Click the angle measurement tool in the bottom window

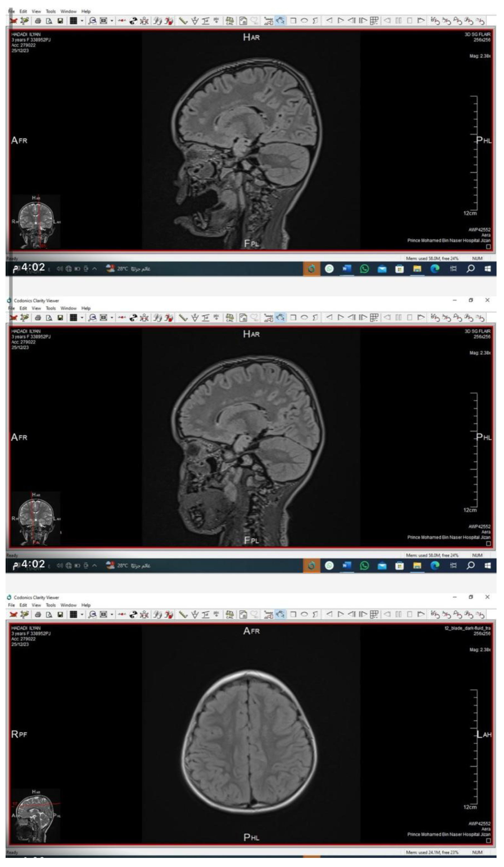click(x=195, y=614)
